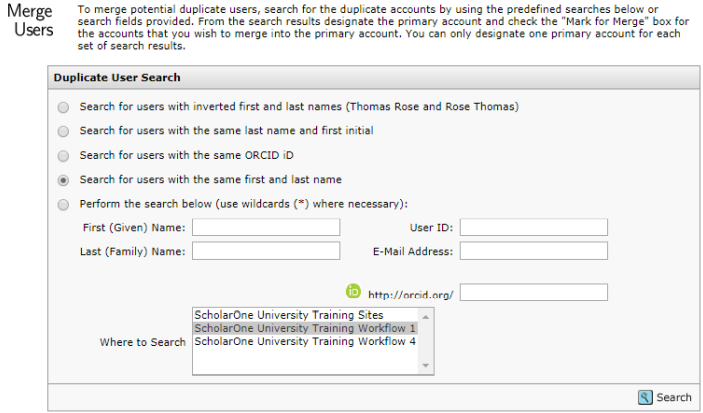Select inverted first and last names search
The width and height of the screenshot is (703, 413).
(63, 107)
